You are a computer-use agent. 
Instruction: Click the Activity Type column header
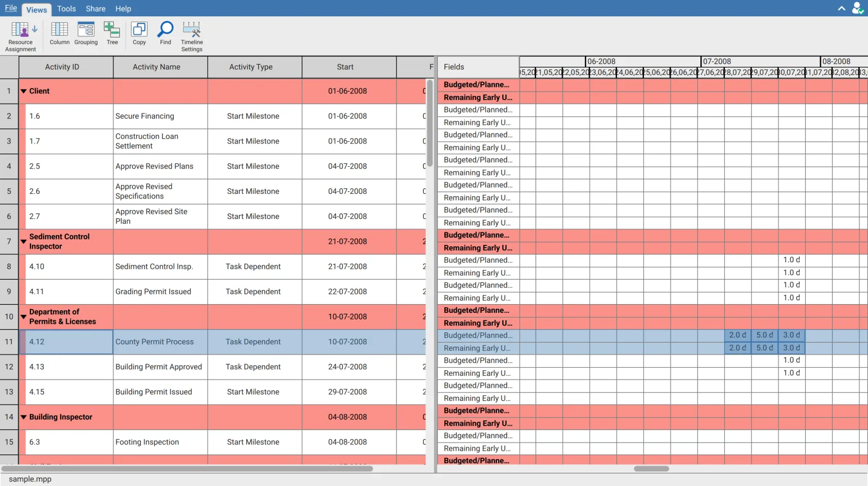coord(254,67)
